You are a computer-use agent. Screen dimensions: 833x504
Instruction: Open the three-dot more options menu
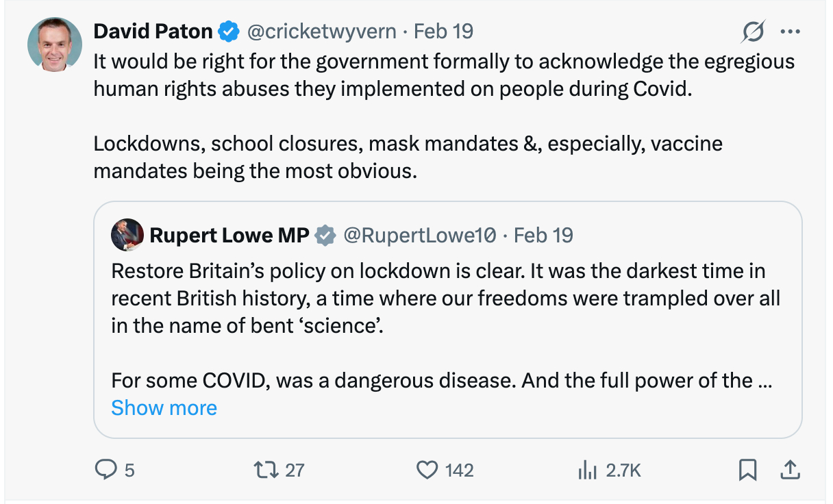coord(790,32)
